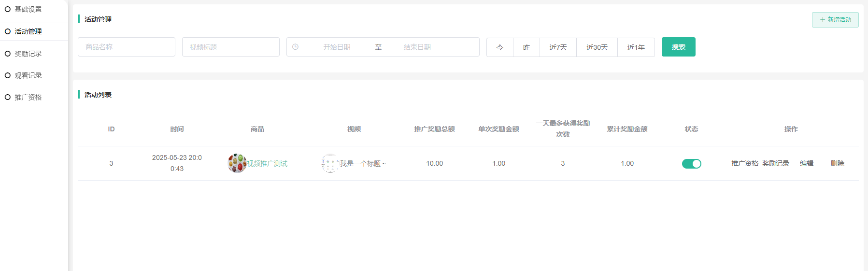This screenshot has height=271, width=868.
Task: Filter by 近30天
Action: [597, 47]
